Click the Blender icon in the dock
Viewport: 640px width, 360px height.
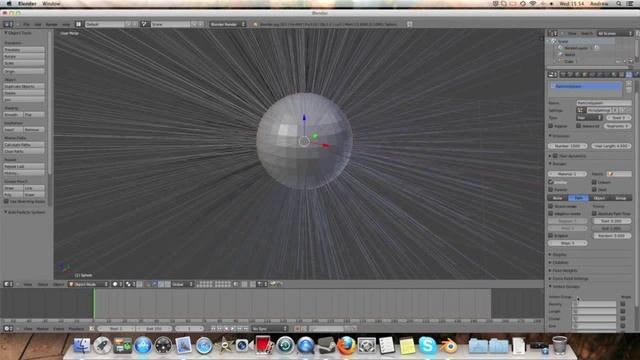point(449,346)
